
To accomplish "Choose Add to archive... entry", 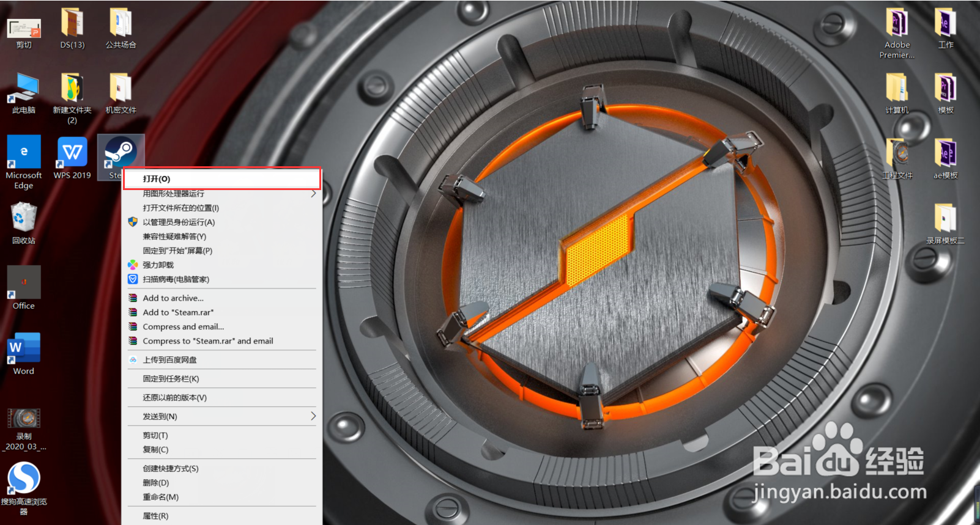I will (222, 298).
